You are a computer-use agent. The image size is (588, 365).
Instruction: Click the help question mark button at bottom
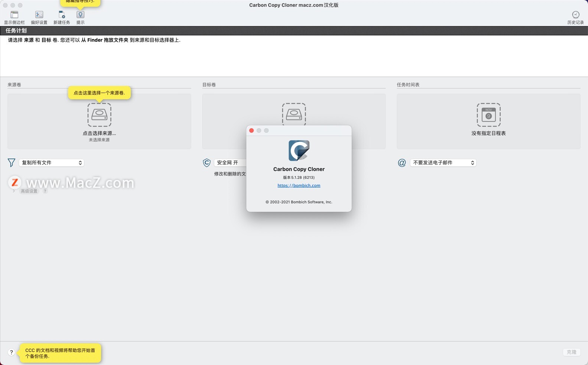coord(12,352)
